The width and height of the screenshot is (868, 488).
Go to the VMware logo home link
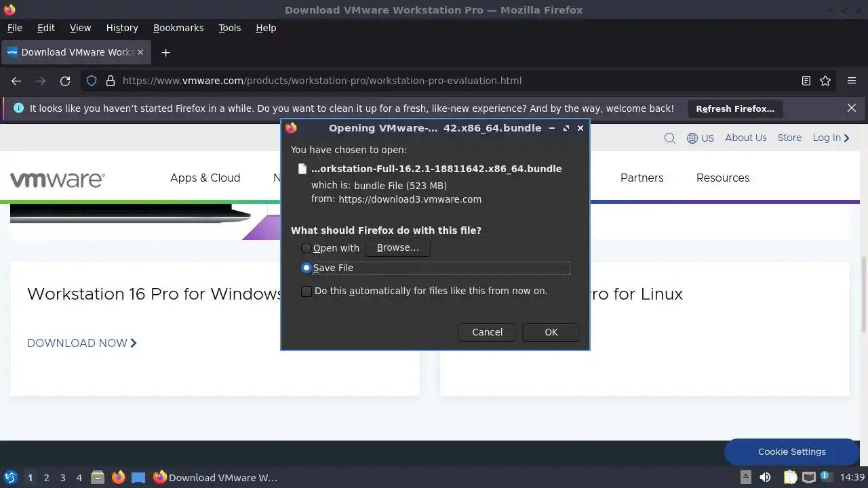58,179
